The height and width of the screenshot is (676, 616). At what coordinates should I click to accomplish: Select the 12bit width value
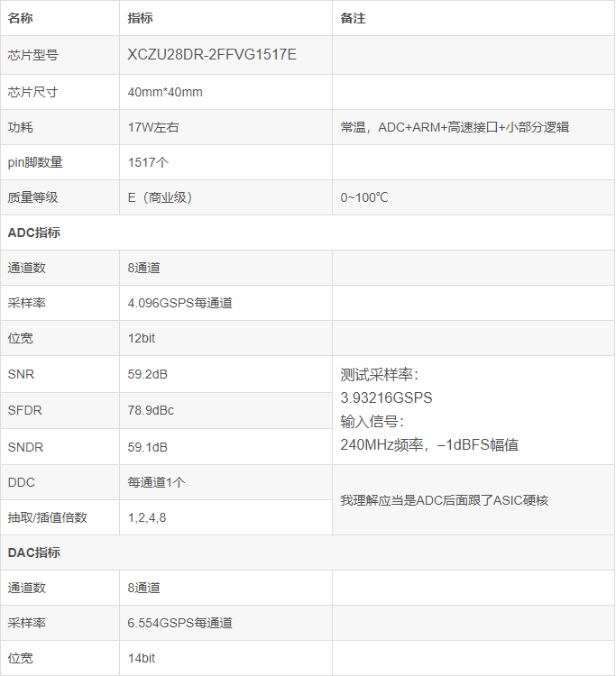click(x=141, y=338)
